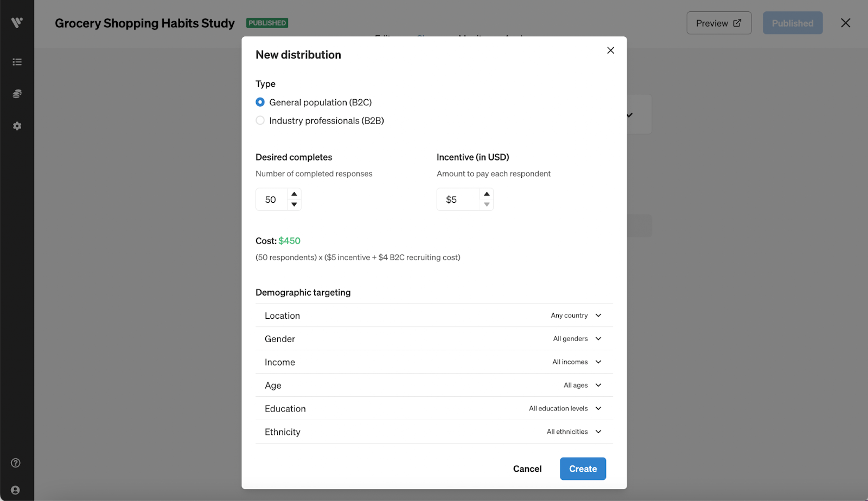Image resolution: width=868 pixels, height=501 pixels.
Task: Open the Ethnicity targeting dropdown
Action: [598, 432]
